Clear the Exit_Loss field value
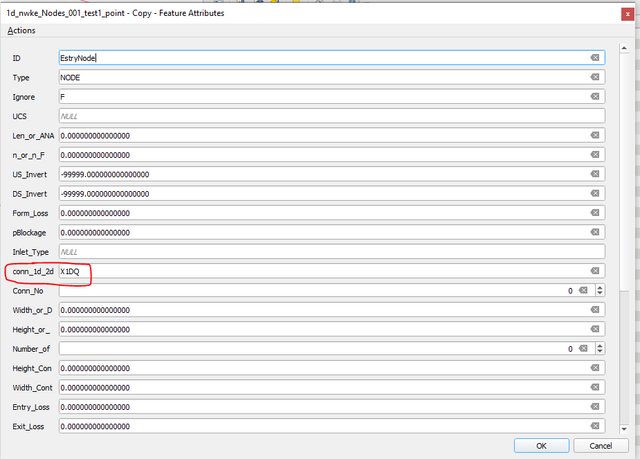Viewport: 640px width, 459px height. coord(594,426)
